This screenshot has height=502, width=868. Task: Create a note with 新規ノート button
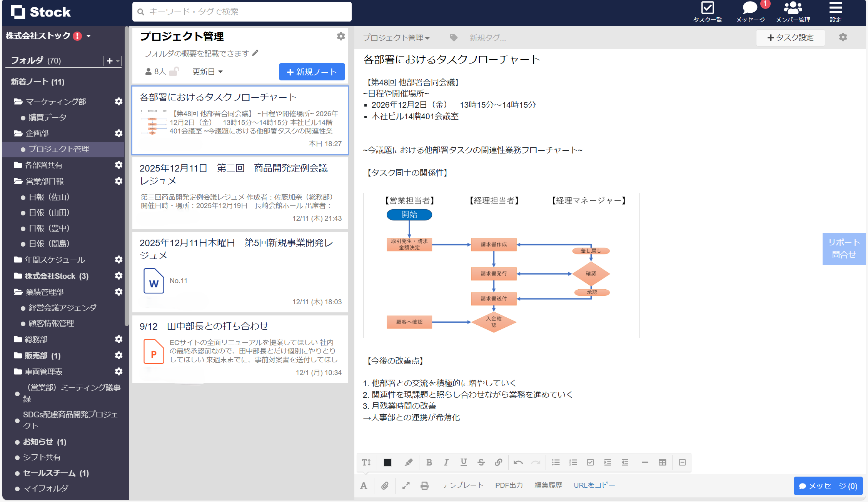(x=312, y=72)
